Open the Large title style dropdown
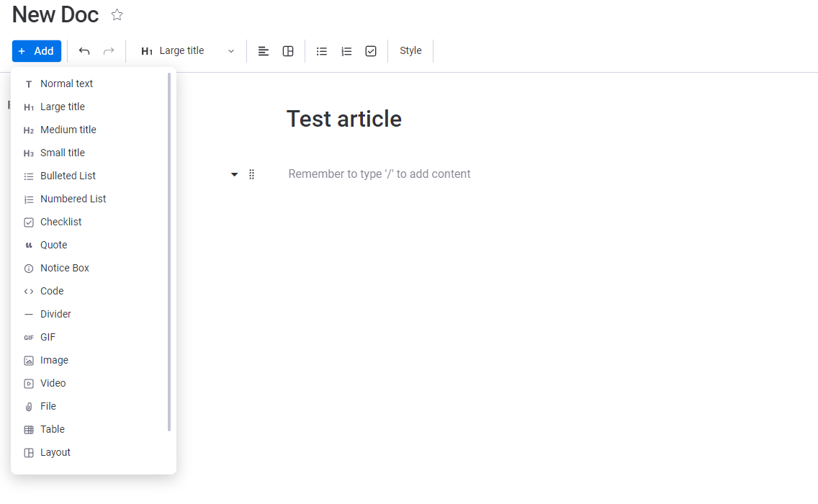This screenshot has height=504, width=818. coord(188,51)
